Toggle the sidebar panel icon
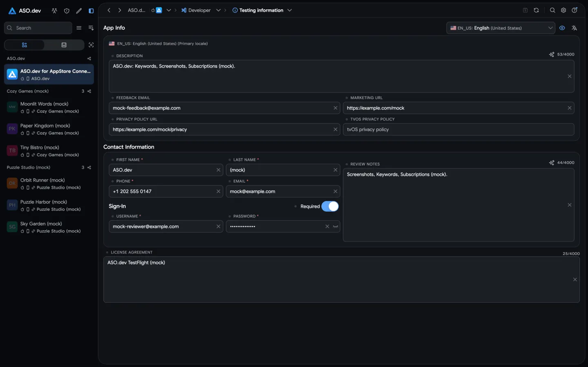Screen dimensions: 588x367 [91, 11]
